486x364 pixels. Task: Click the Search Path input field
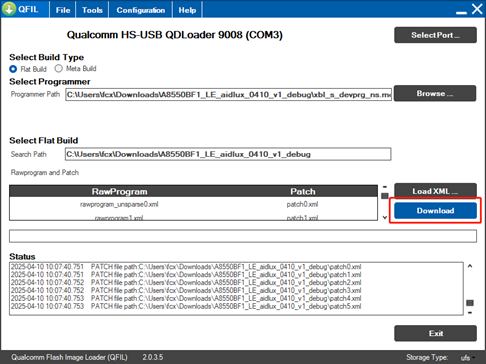coord(228,154)
